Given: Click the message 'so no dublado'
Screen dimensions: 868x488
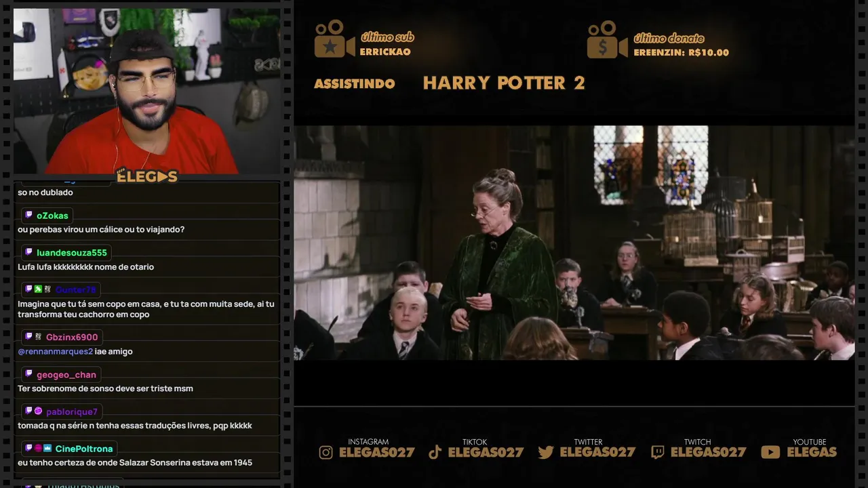Looking at the screenshot, I should (45, 192).
